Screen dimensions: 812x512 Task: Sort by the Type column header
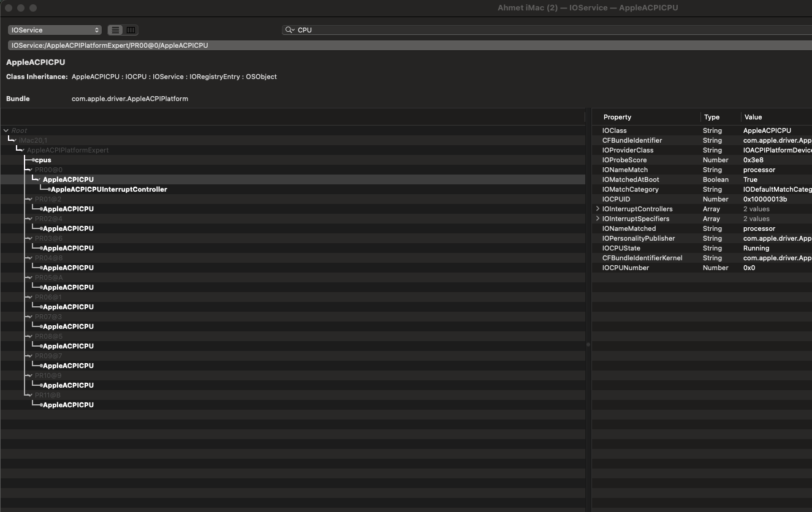[711, 117]
